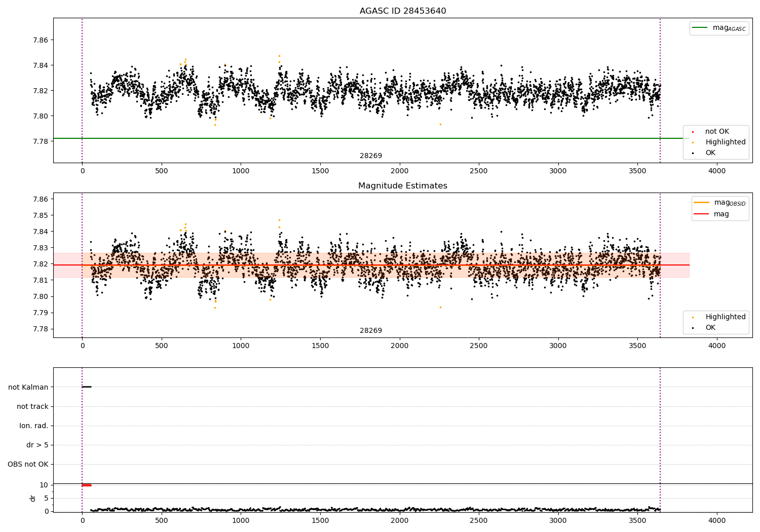760x532 pixels.
Task: Click the 'AGASC ID 28453640' plot title
Action: (403, 11)
